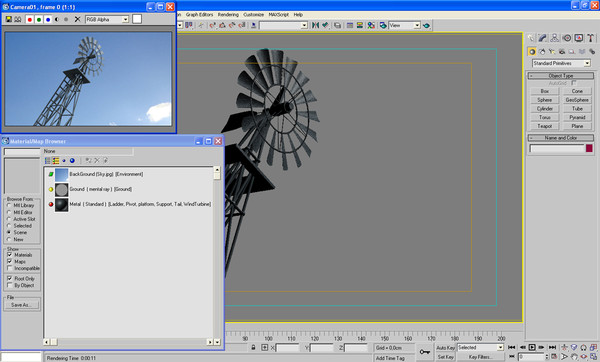Click the Cylinder button

tap(545, 109)
